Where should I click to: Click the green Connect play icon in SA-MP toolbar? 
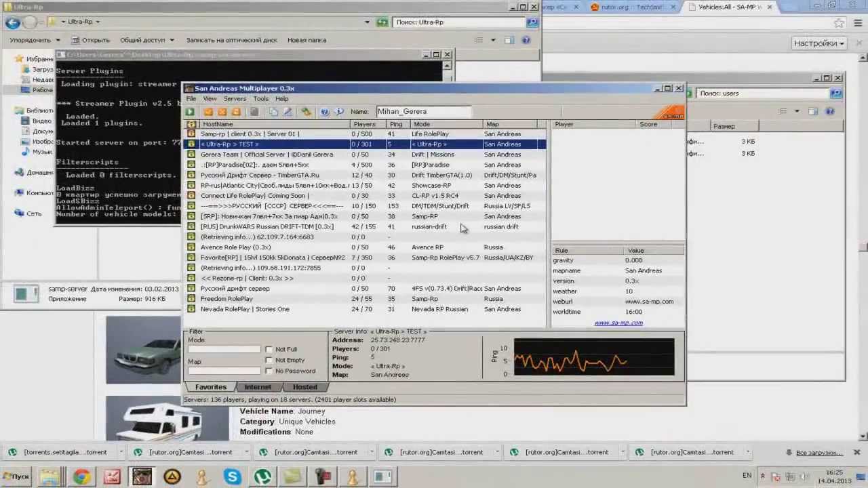tap(190, 112)
